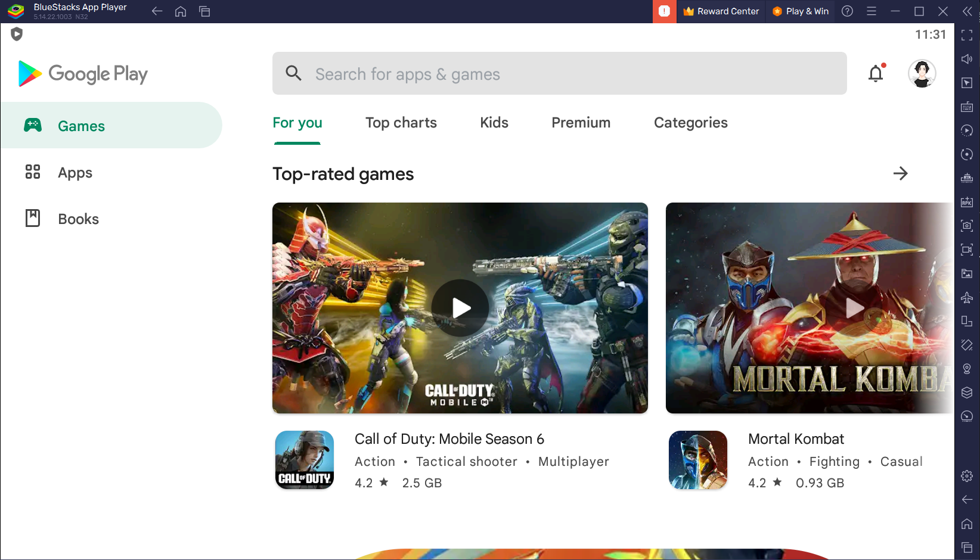
Task: Take a screenshot with sidebar camera icon
Action: click(967, 226)
